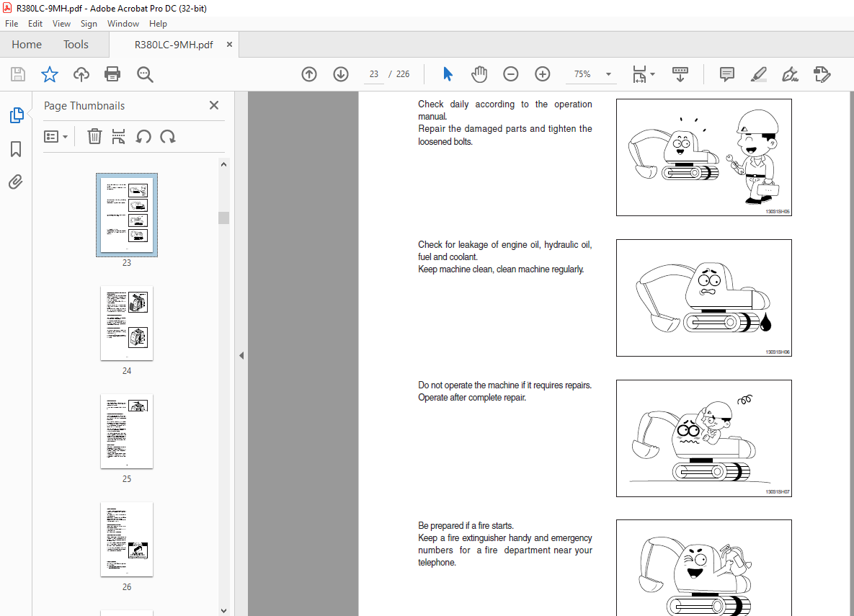Click the Upload to cloud icon
The width and height of the screenshot is (854, 616).
point(81,74)
